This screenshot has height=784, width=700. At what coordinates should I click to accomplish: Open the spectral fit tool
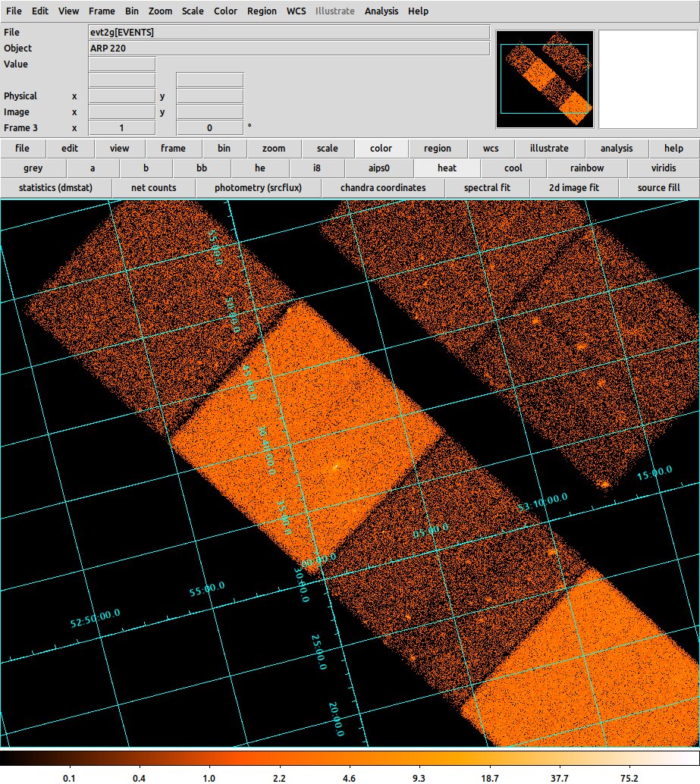click(487, 188)
